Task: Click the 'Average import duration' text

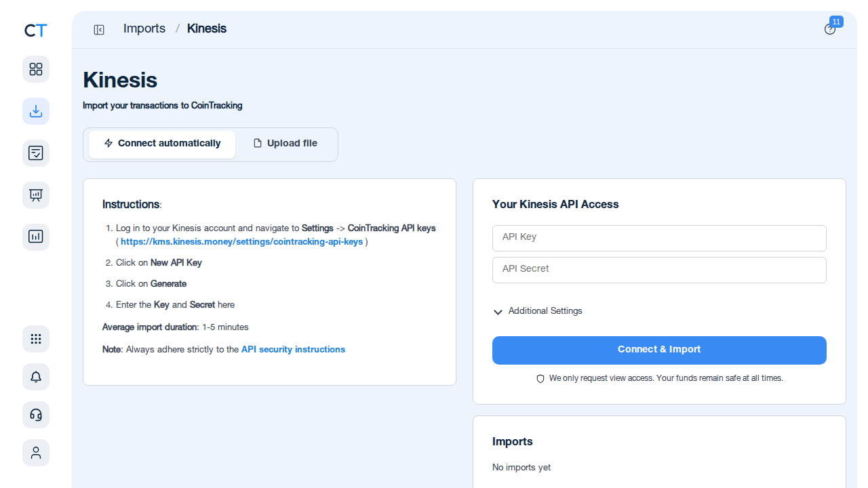Action: [x=150, y=327]
